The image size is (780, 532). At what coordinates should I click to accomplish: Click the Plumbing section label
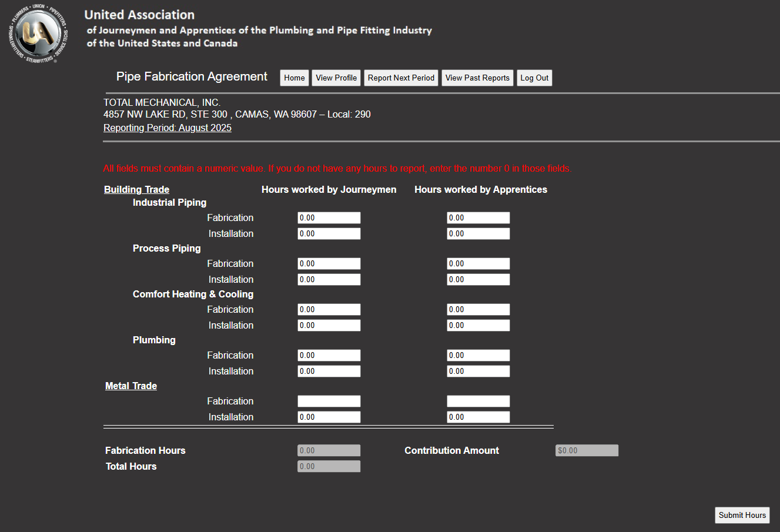click(154, 340)
